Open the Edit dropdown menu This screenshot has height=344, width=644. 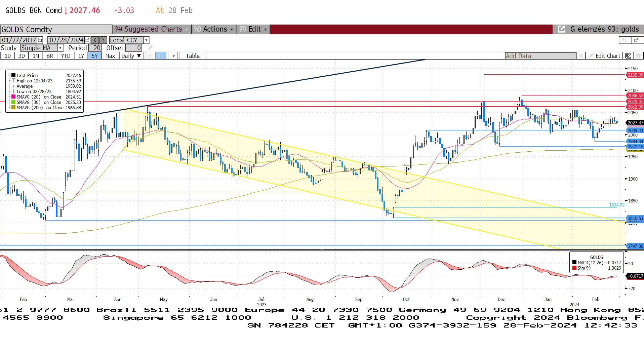point(253,29)
